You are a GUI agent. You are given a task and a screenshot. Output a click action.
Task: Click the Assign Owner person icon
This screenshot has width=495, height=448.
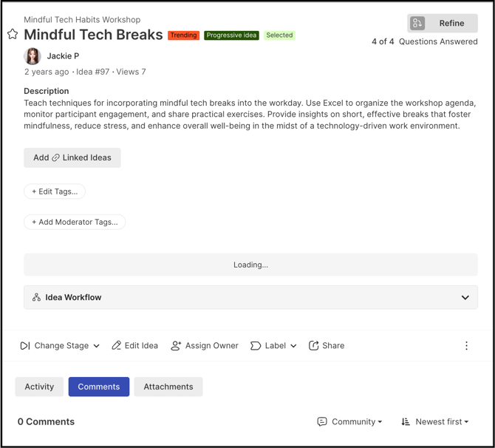coord(176,346)
